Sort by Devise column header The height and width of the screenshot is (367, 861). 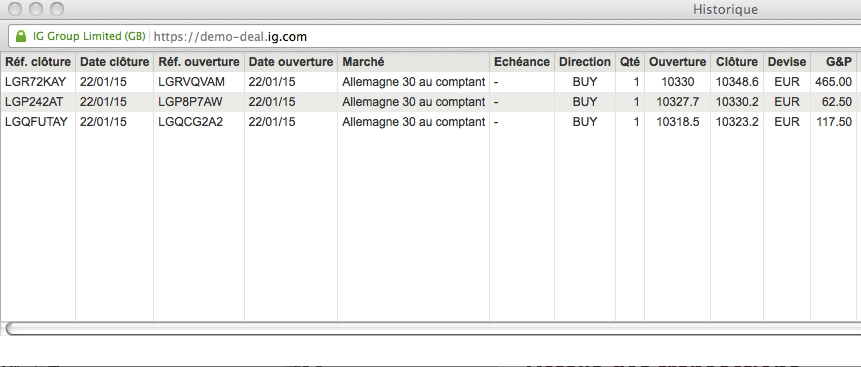787,62
